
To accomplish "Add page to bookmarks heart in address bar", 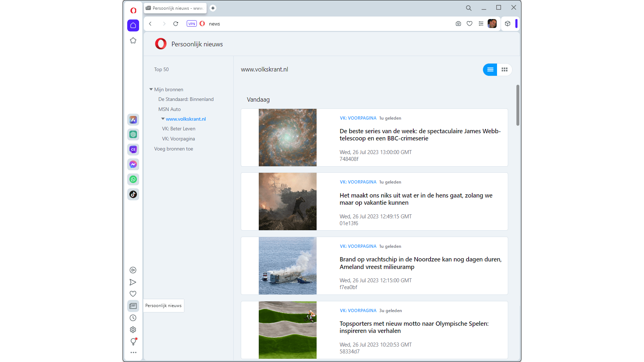I will point(469,24).
